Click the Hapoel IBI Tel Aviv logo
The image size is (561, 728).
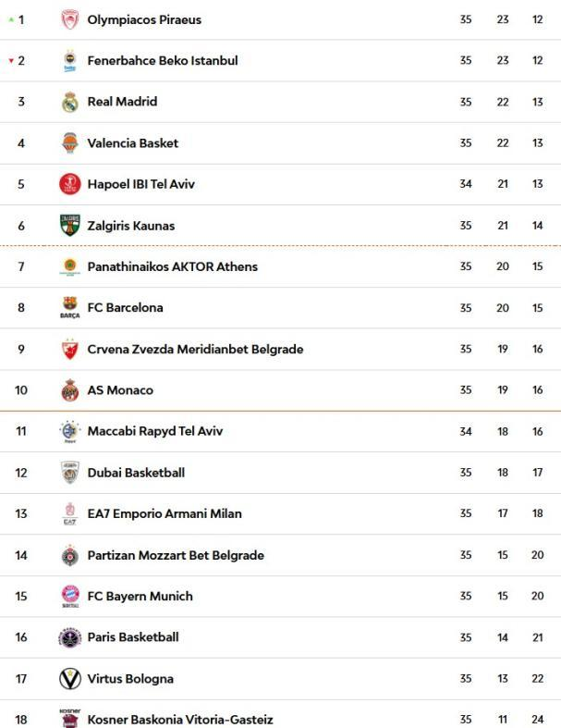click(70, 184)
